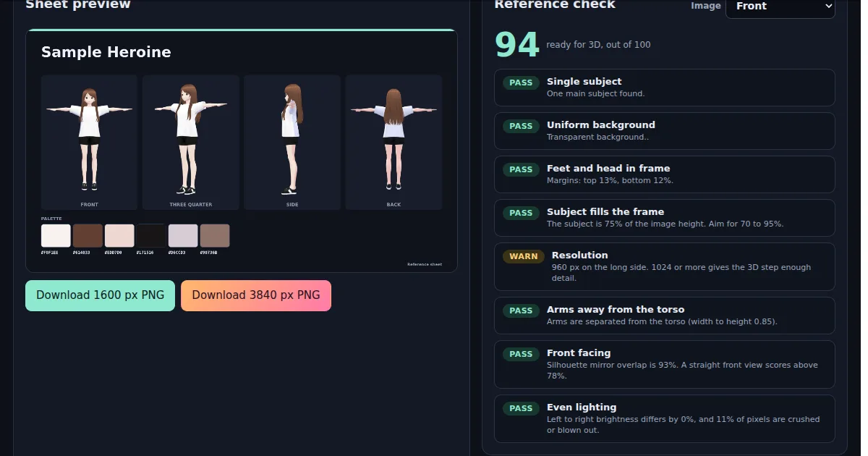Screen dimensions: 868x456
Task: Click the 'PALETTE' label on the sheet
Action: click(x=51, y=219)
